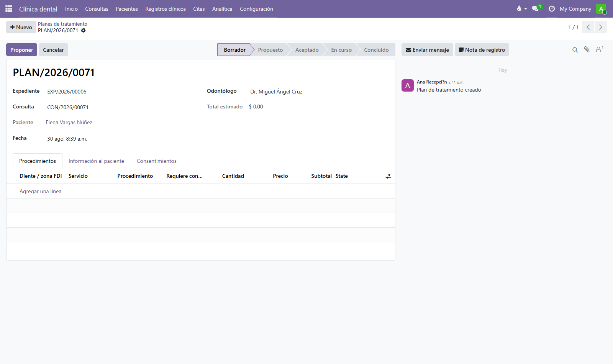Switch to Procedimientos tab
This screenshot has width=613, height=364.
tap(38, 161)
